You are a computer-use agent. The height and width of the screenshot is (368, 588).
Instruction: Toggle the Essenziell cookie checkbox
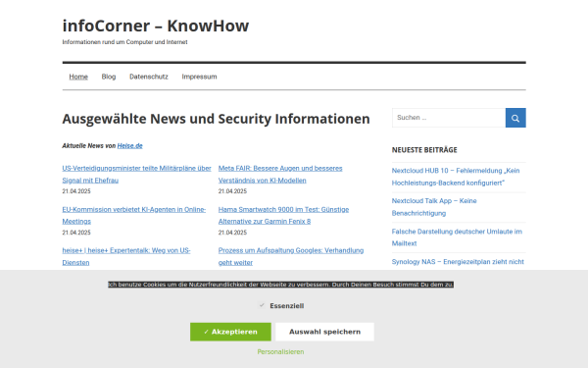click(262, 305)
